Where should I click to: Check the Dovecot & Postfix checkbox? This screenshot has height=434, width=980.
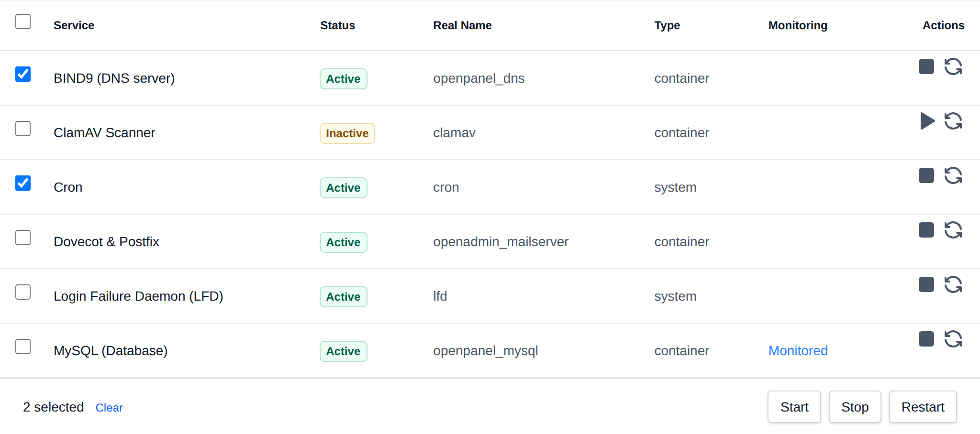(23, 238)
